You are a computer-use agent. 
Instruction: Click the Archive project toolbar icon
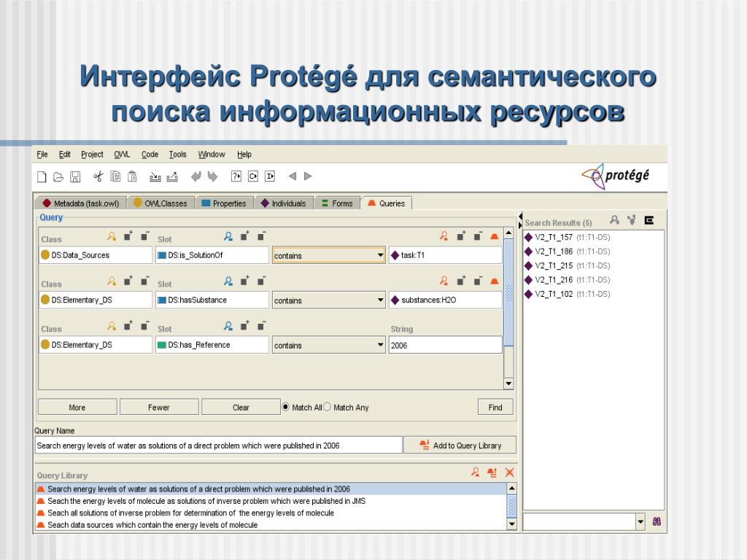[155, 176]
